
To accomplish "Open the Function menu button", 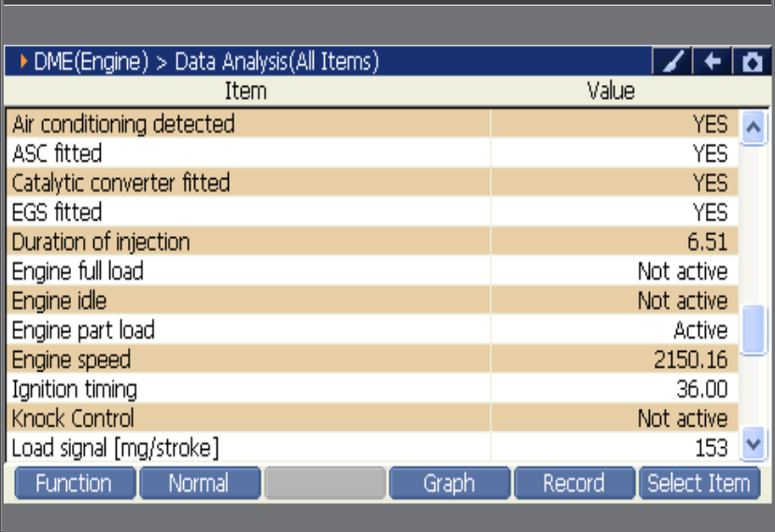I will pyautogui.click(x=75, y=483).
